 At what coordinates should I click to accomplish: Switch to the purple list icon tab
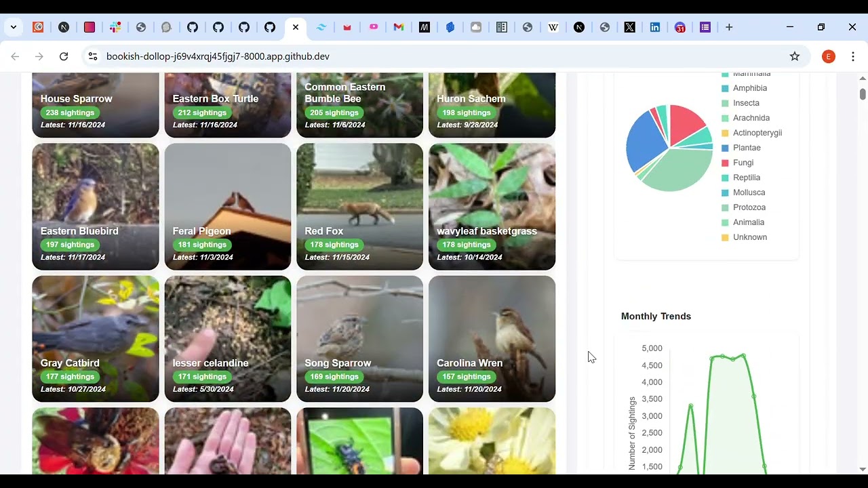tap(705, 27)
